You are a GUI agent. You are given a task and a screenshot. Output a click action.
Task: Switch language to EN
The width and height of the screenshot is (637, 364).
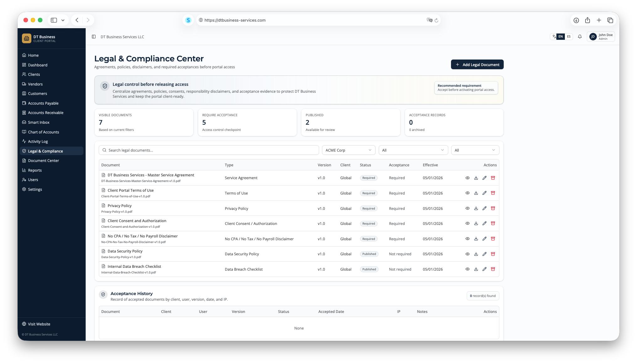pyautogui.click(x=560, y=37)
